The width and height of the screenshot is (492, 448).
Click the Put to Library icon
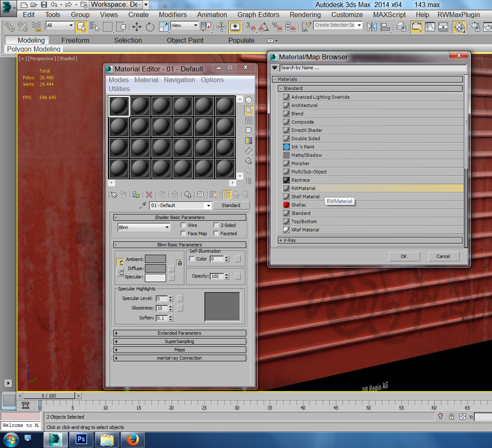[x=187, y=195]
